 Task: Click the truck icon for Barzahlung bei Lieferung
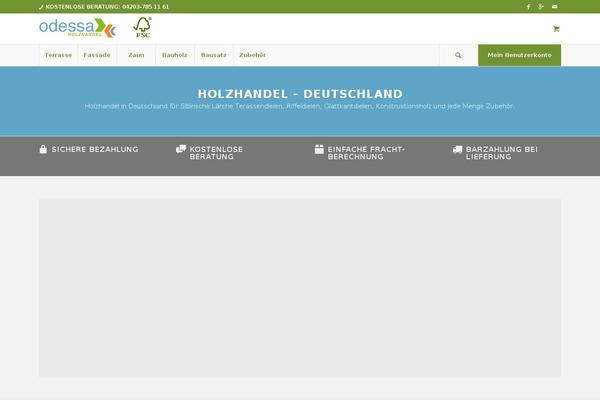coord(457,150)
